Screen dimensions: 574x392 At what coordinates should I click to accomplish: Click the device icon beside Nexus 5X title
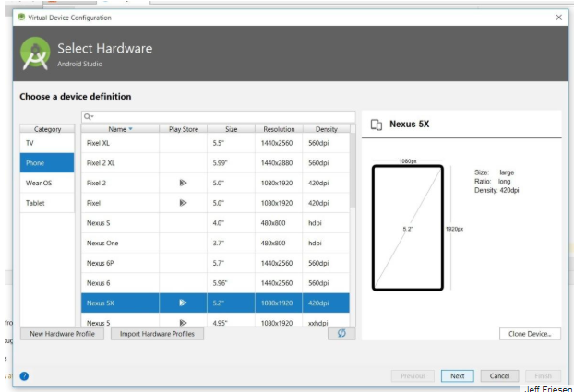coord(377,125)
